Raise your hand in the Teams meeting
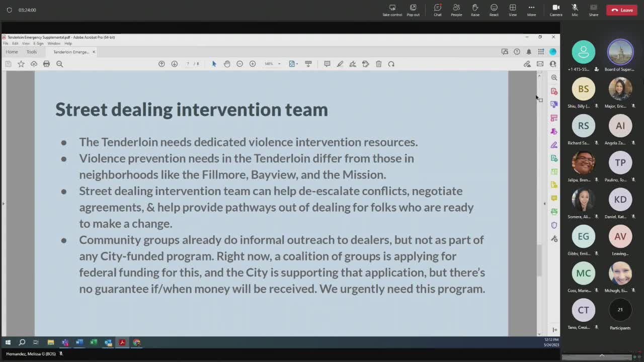The height and width of the screenshot is (362, 644). coord(475,10)
